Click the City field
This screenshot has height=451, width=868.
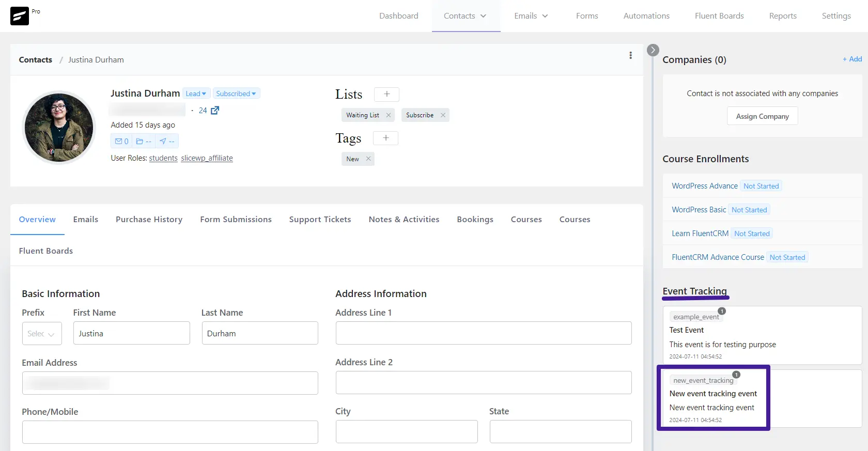[x=407, y=431]
